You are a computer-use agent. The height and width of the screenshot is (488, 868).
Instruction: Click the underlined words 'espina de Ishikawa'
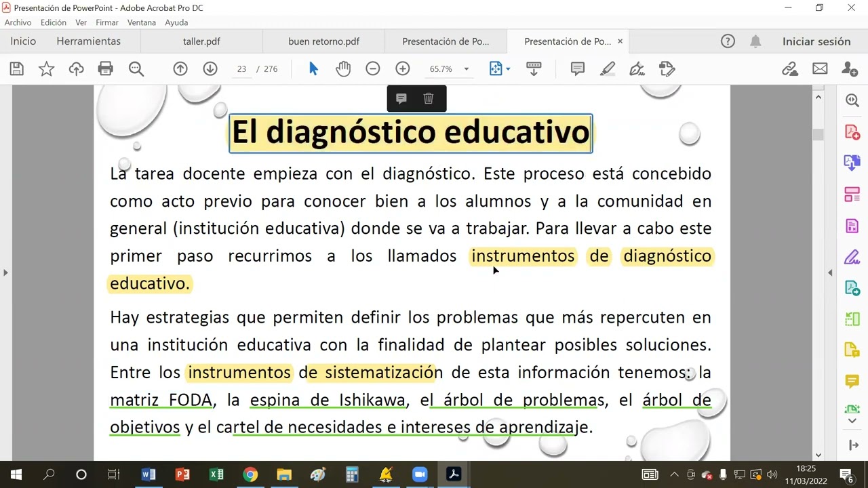click(328, 400)
